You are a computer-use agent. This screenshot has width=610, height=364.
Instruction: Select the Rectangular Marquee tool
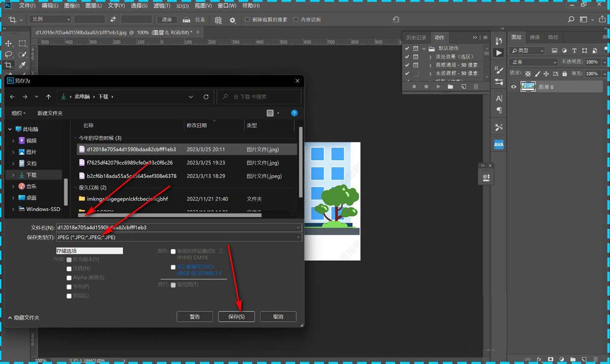[x=22, y=43]
